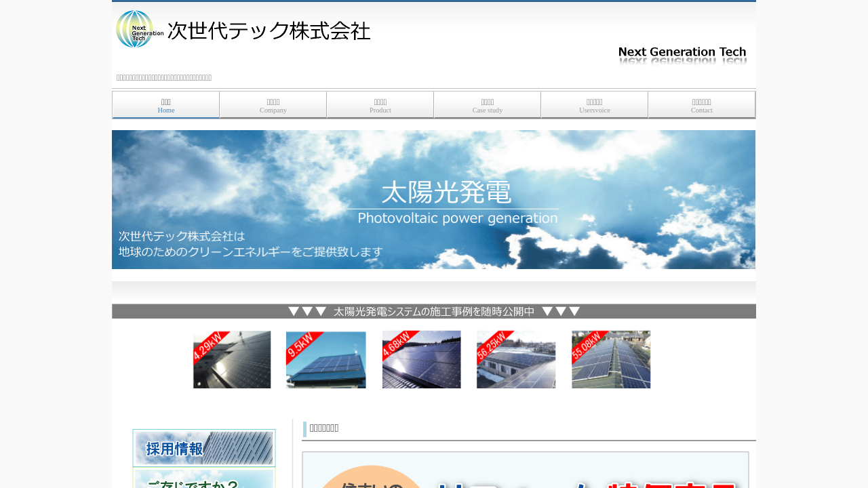Click the 太陽光発電 sky hero banner
Viewport: 868px width, 488px height.
[433, 199]
